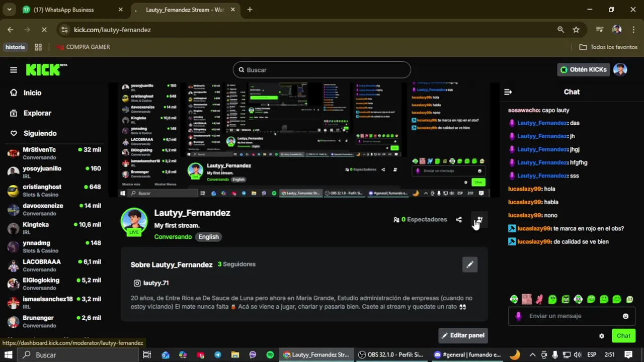Click the volume speaker icon in the tray
The image size is (644, 362).
pos(577,354)
